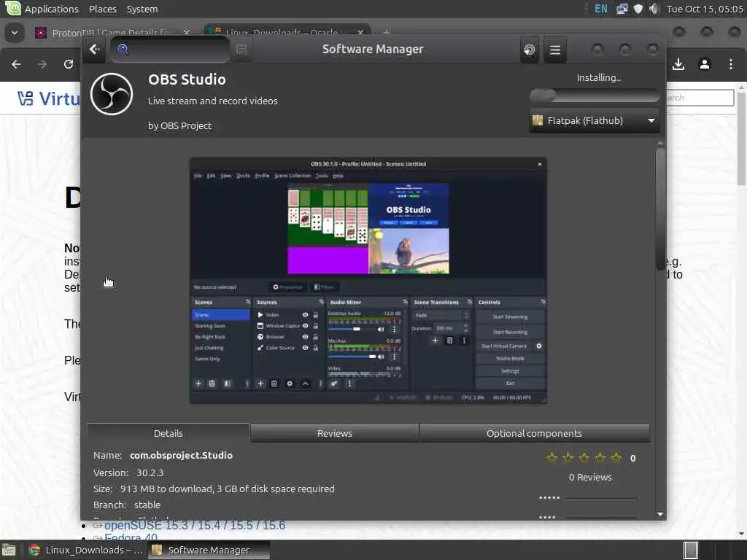
Task: Click the EN keyboard layout indicator
Action: click(601, 9)
